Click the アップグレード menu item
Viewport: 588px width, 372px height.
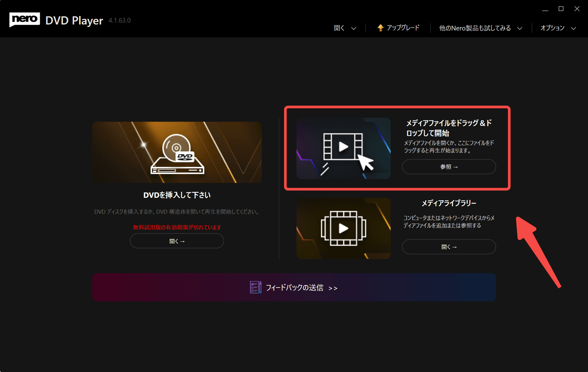point(403,28)
